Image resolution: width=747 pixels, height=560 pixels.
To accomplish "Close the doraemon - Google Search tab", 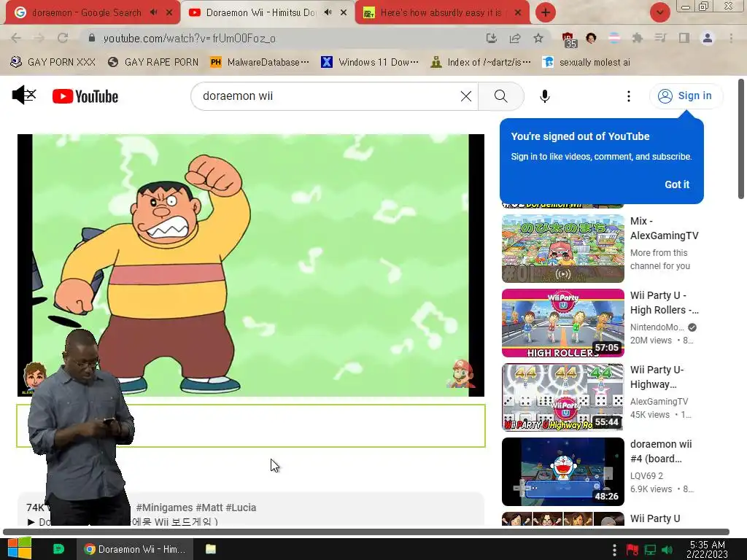I will tap(169, 12).
